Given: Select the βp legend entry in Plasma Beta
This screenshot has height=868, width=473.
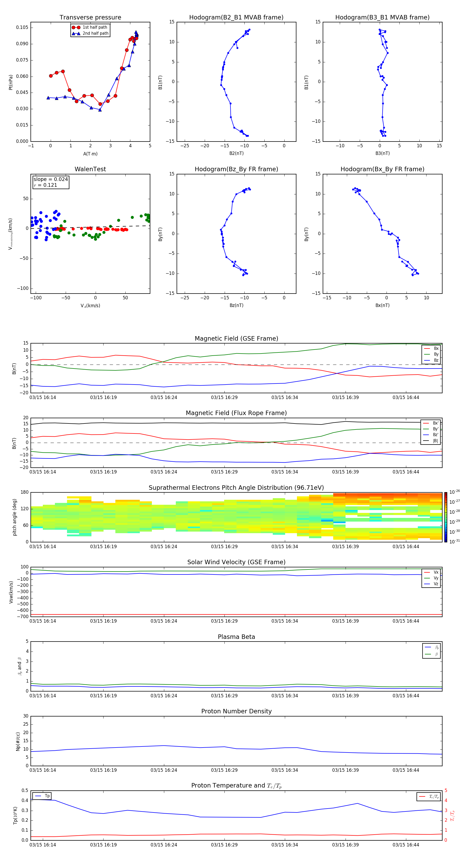Looking at the screenshot, I should 431,647.
